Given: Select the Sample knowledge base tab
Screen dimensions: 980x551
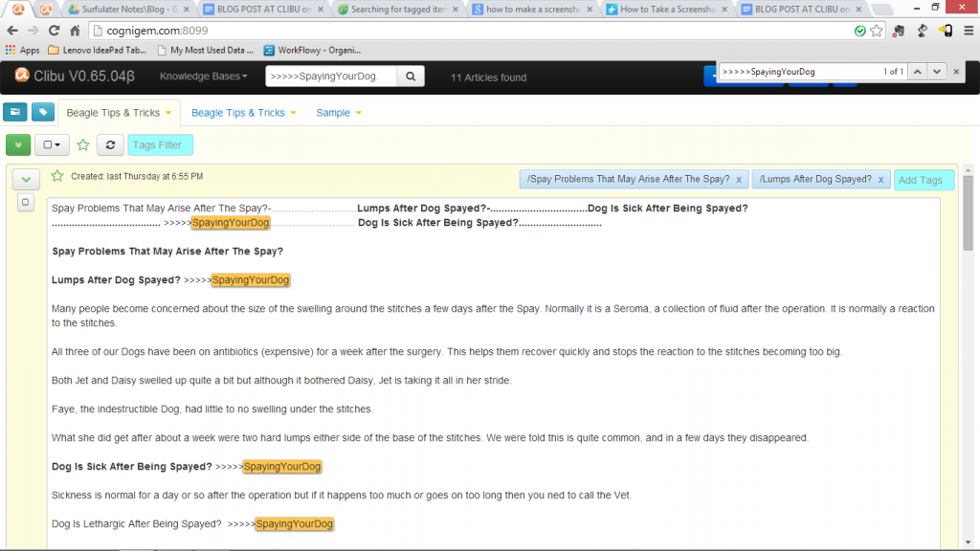Looking at the screenshot, I should tap(332, 113).
